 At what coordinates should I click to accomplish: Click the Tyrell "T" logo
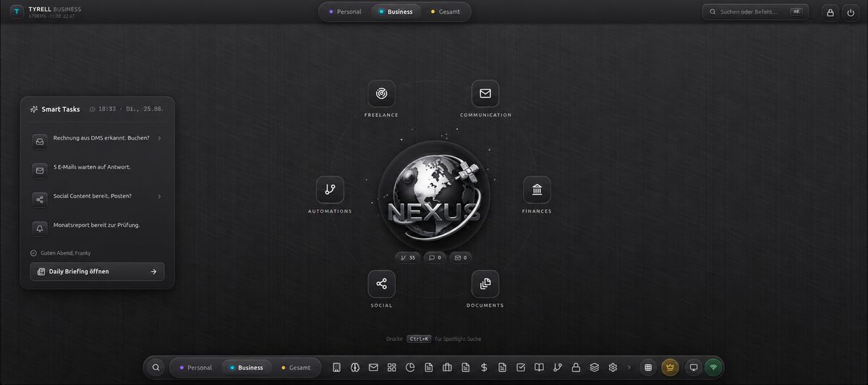(17, 12)
